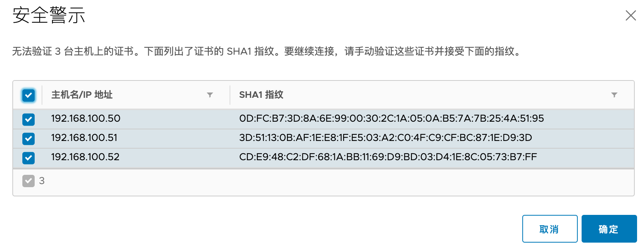Viewport: 644px width, 248px height.
Task: Click the 安全警示 dialog title
Action: click(49, 15)
